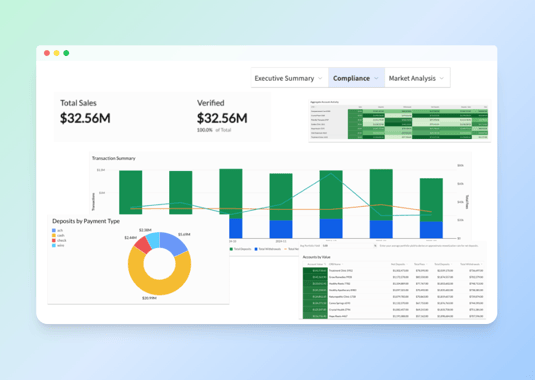Screen dimensions: 535x380
Task: Expand the Executive Summary dropdown chevron
Action: click(320, 78)
